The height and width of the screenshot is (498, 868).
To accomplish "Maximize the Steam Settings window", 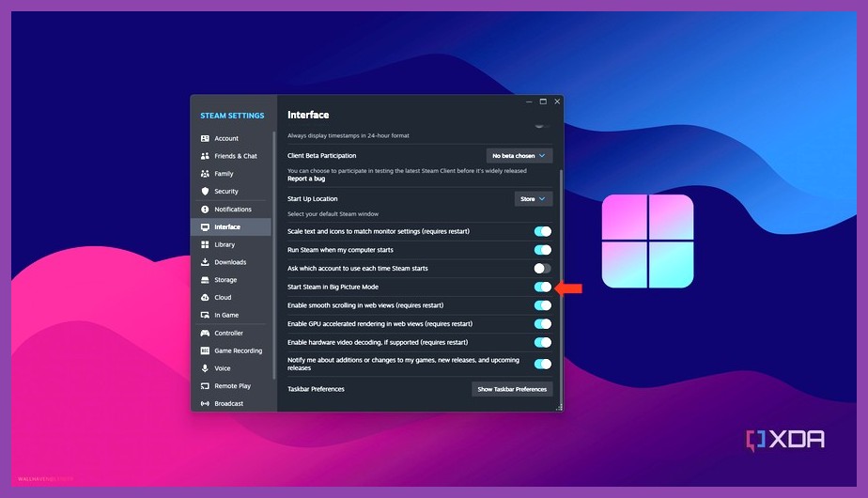I will (543, 101).
